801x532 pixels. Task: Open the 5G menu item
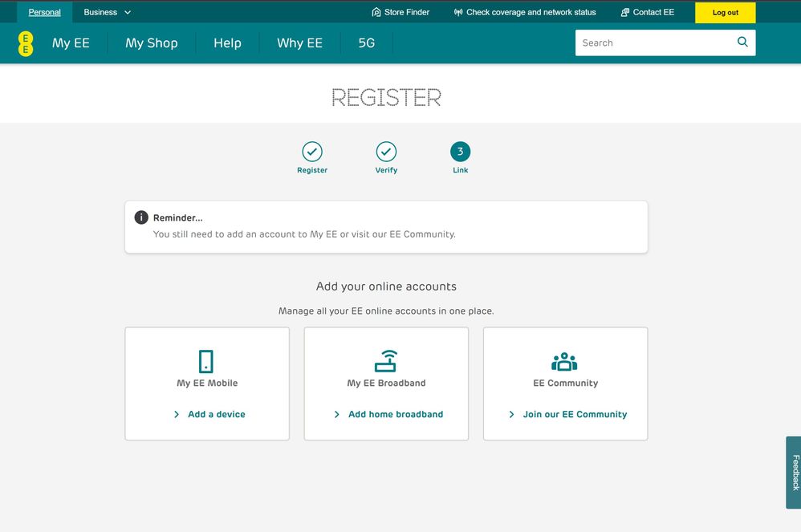point(366,43)
